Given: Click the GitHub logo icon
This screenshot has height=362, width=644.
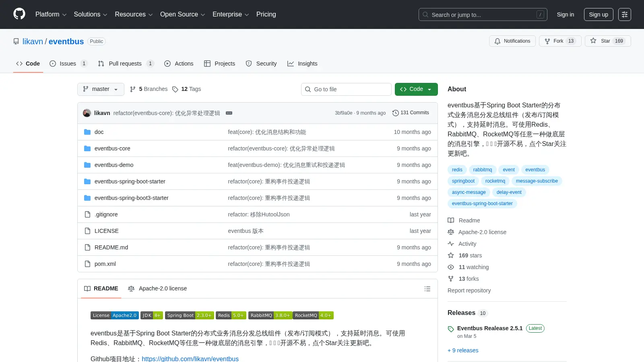Looking at the screenshot, I should (19, 14).
